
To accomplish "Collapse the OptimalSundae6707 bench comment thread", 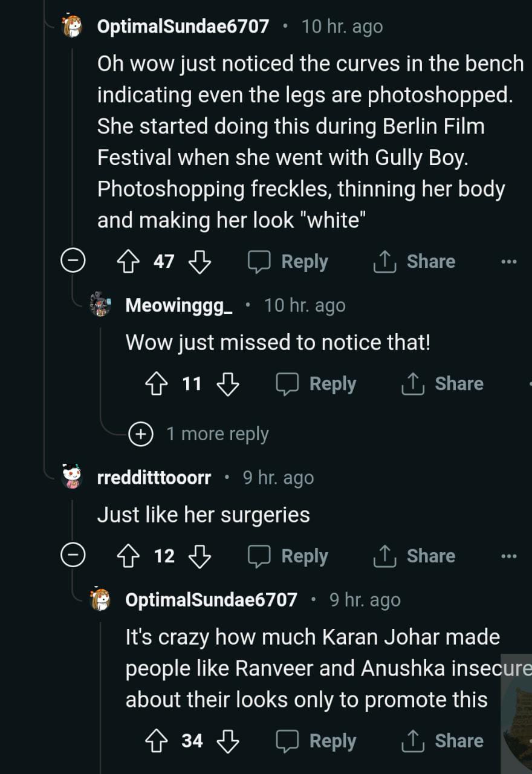I will click(73, 262).
